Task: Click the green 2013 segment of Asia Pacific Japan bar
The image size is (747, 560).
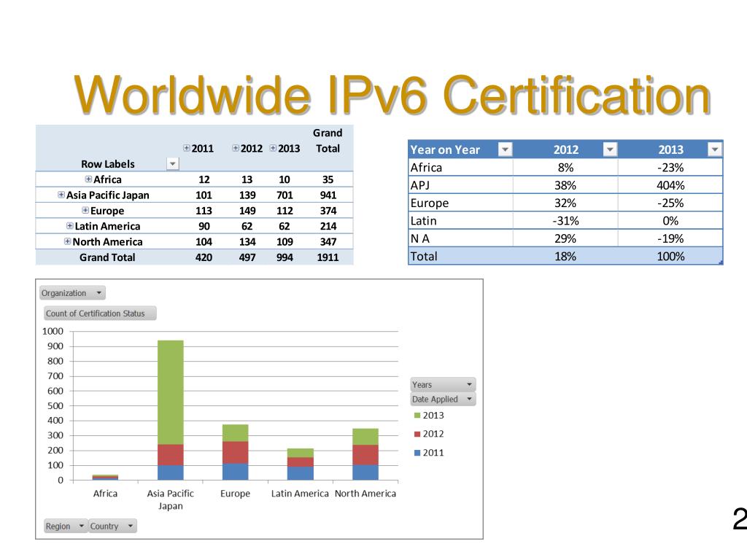Action: point(171,392)
